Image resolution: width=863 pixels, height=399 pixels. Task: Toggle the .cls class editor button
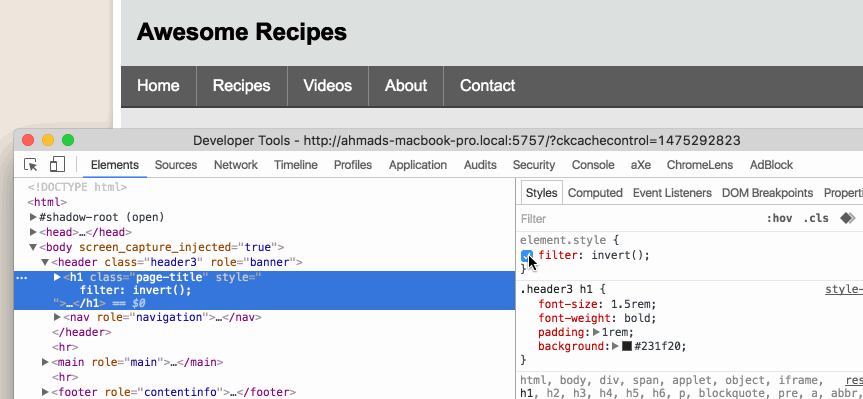click(x=816, y=218)
